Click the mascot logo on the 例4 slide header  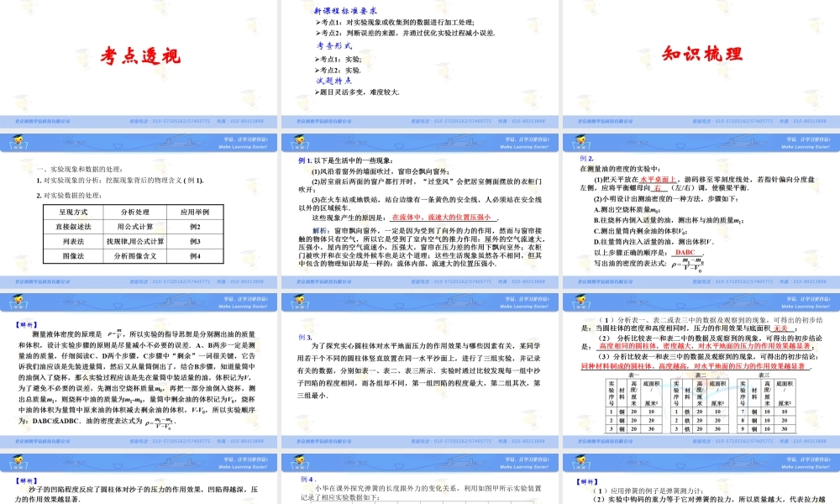pyautogui.click(x=301, y=462)
